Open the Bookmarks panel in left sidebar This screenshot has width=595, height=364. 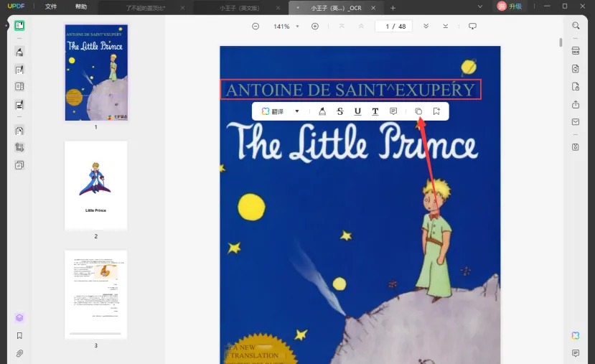(19, 335)
